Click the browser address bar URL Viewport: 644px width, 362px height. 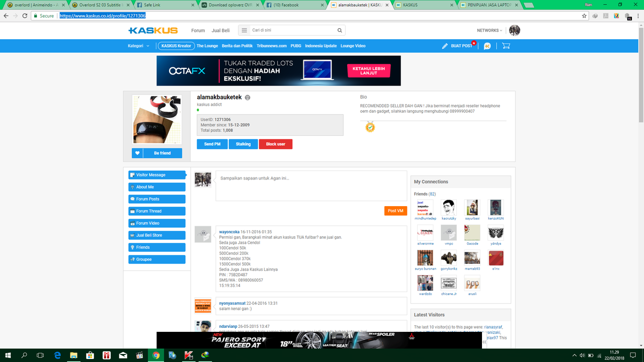point(102,16)
